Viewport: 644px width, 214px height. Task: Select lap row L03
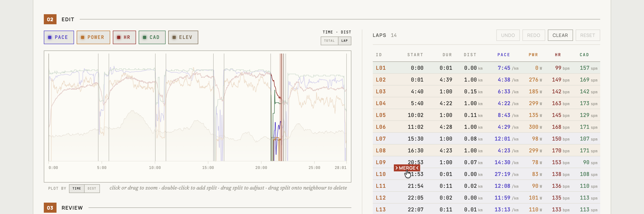coord(486,92)
